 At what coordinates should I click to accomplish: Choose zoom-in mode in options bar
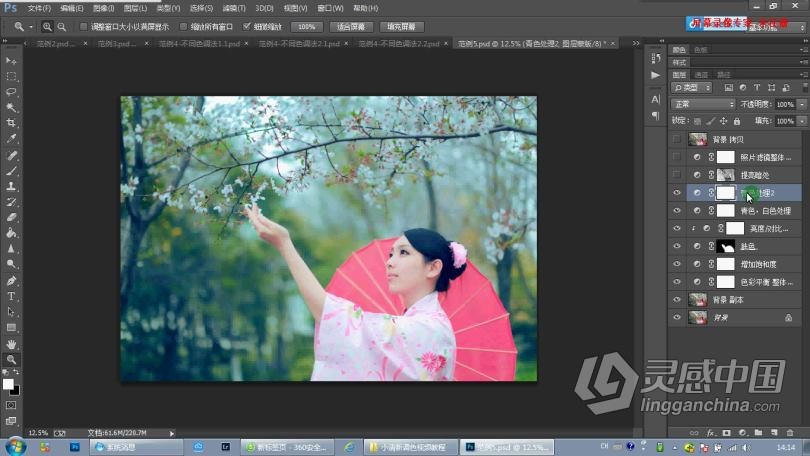[x=47, y=26]
